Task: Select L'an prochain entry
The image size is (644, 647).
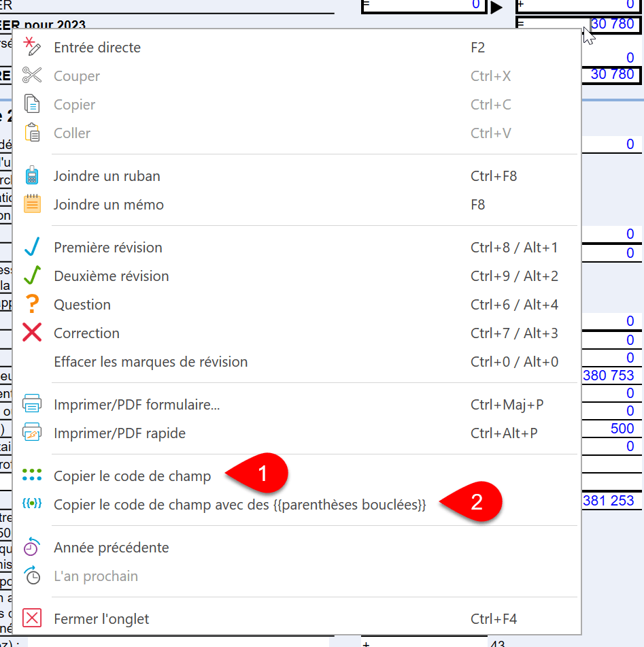Action: pos(296,576)
